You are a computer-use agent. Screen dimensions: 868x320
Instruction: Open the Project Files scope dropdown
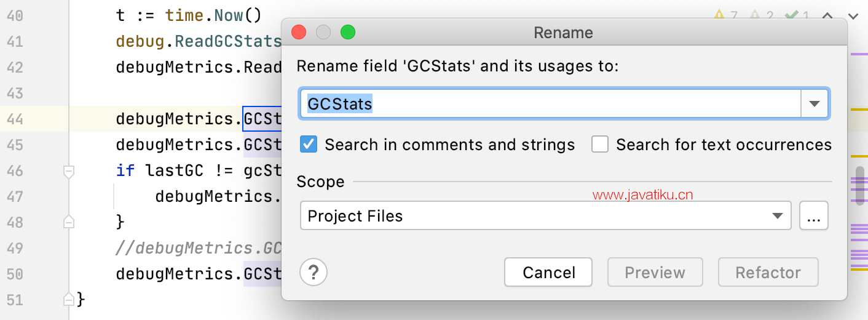point(778,216)
